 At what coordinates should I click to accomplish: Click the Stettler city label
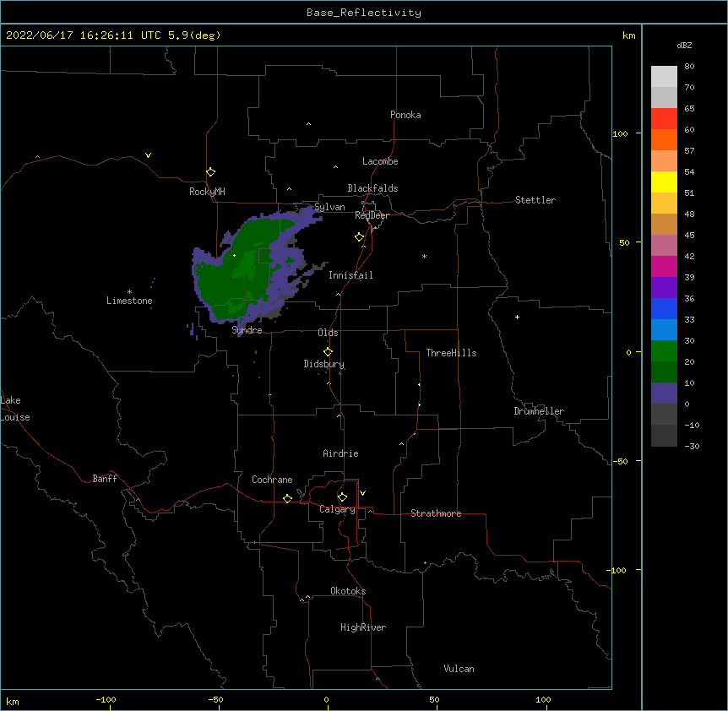(x=535, y=200)
